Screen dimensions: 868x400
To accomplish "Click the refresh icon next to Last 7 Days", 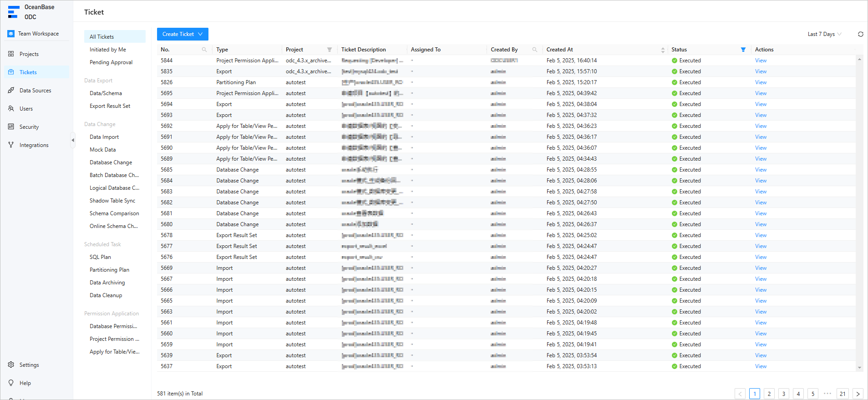I will tap(860, 34).
